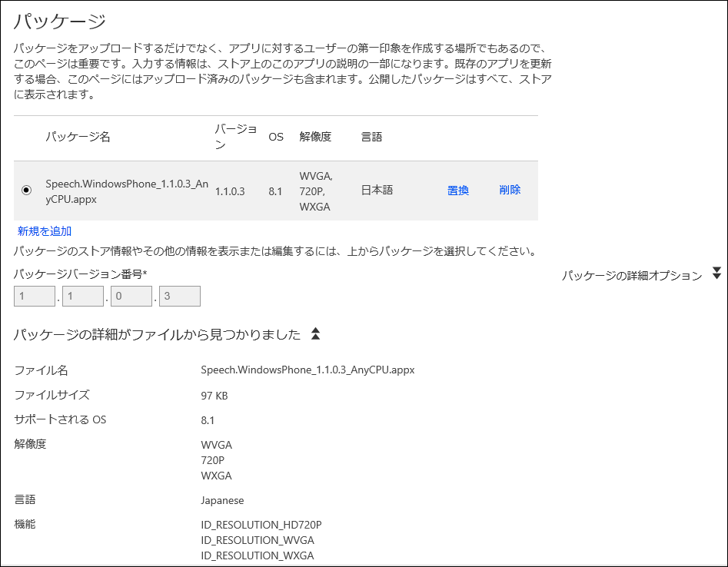Collapse the パッケージの詳細がファイルから見つかりました section

click(316, 333)
